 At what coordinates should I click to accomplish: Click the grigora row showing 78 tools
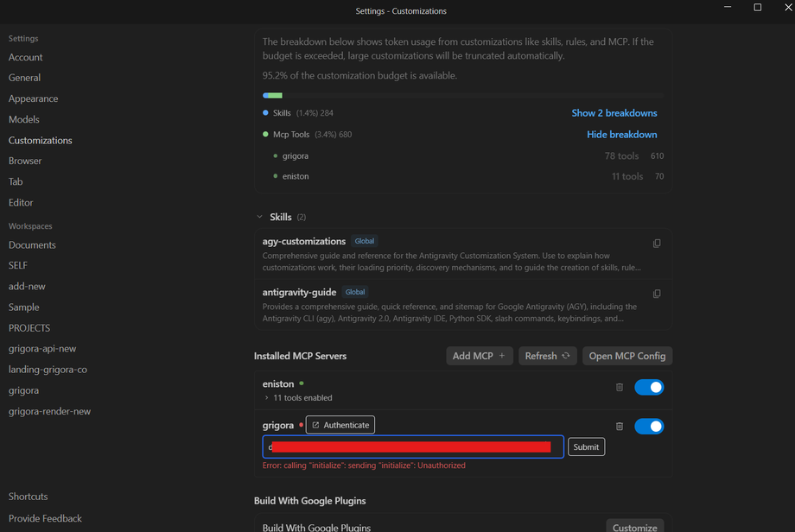(x=468, y=155)
